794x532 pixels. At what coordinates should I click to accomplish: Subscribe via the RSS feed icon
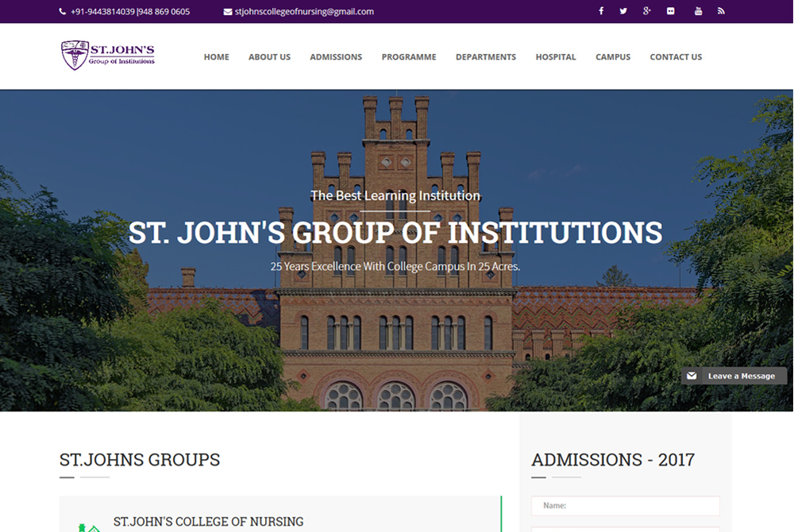721,11
